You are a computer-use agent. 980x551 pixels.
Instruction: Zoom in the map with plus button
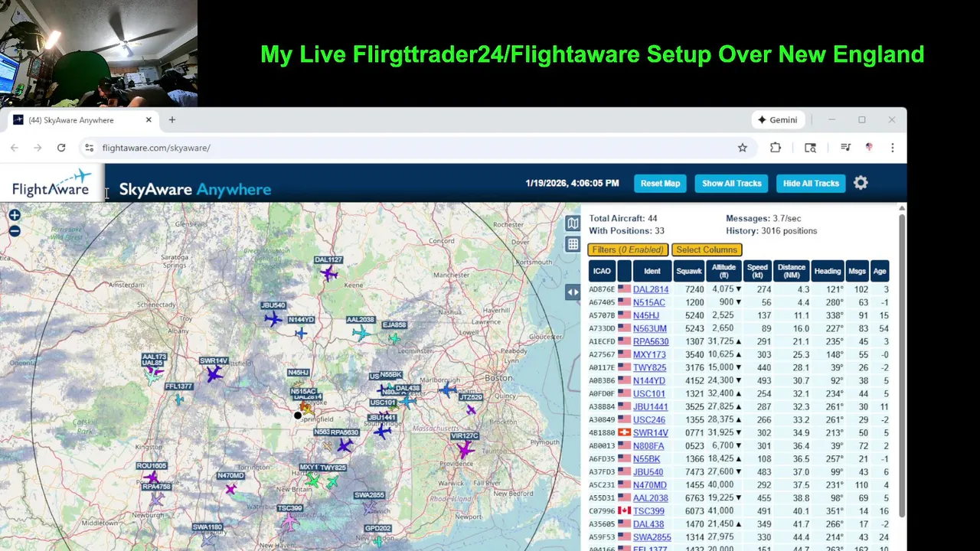[15, 216]
